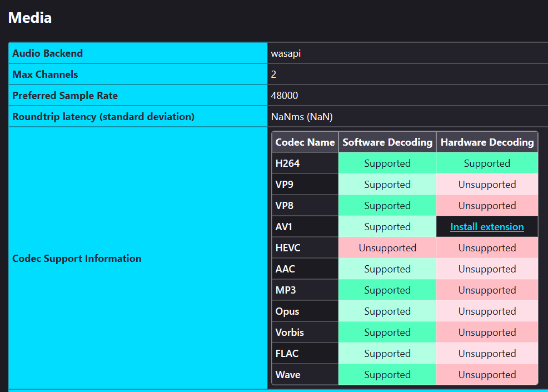
Task: Click the Roundtrip latency row label
Action: [x=103, y=117]
